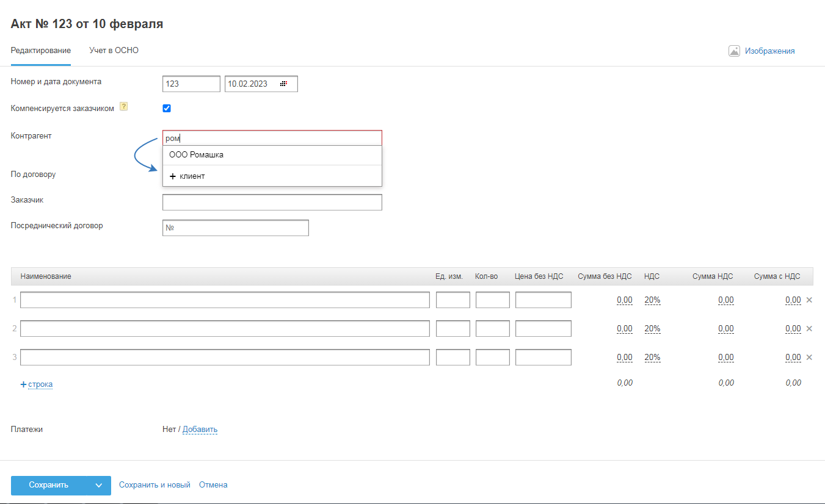Click Сохранить и новый link
Viewport: 825px width, 504px height.
tap(154, 485)
